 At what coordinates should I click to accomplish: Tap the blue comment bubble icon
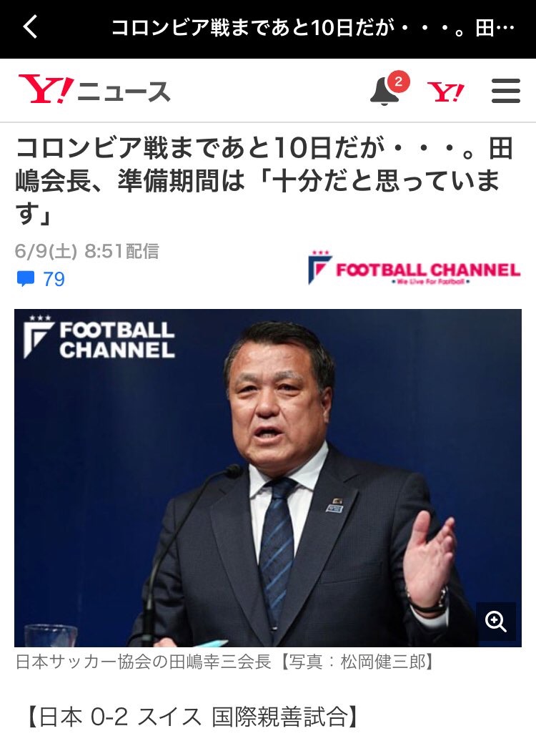tap(26, 279)
